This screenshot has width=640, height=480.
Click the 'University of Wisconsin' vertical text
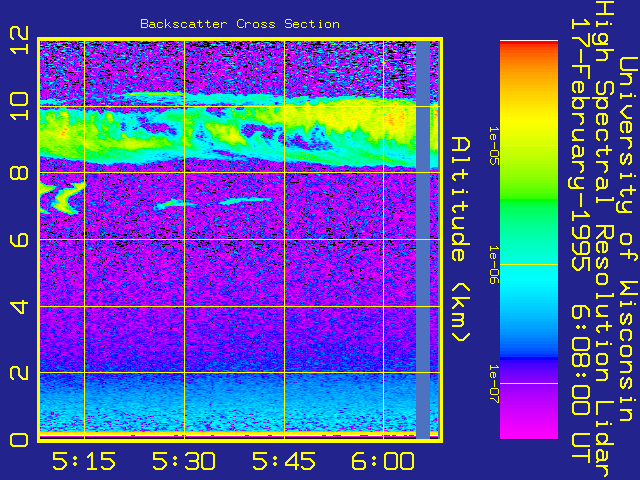pos(629,239)
